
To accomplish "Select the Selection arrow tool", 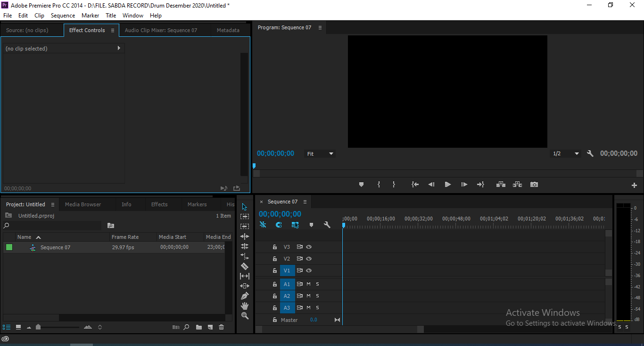I will (x=244, y=207).
